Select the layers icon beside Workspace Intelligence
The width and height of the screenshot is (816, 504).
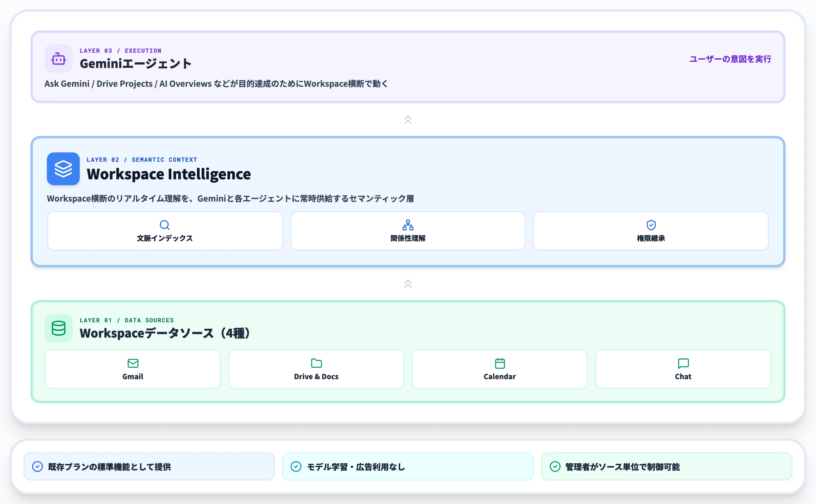[63, 169]
